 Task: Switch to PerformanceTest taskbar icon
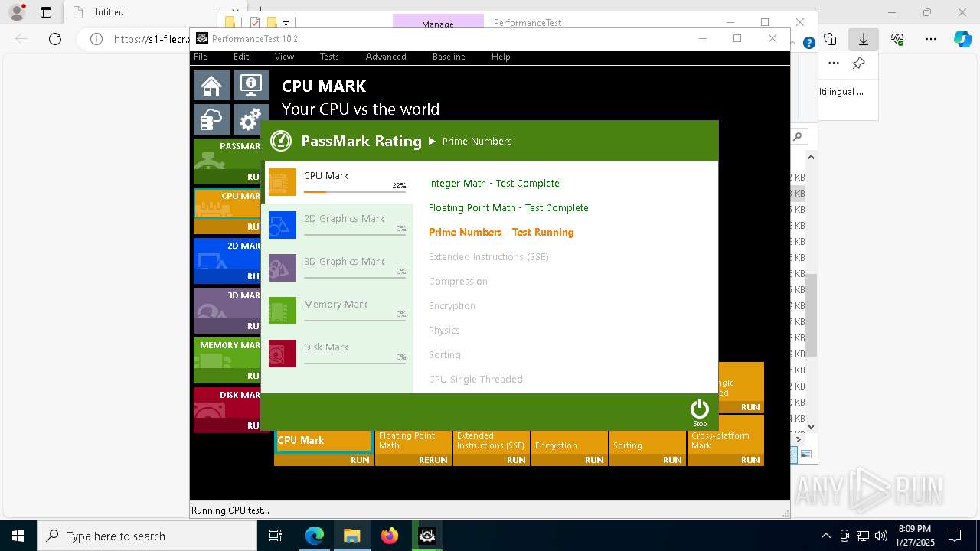427,536
